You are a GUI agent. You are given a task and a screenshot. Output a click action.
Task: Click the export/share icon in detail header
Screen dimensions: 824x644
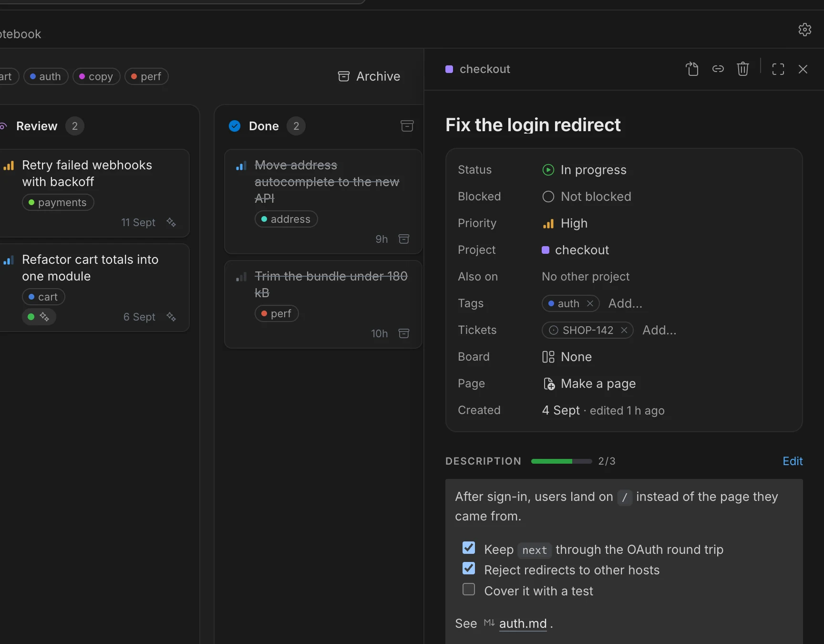point(692,69)
